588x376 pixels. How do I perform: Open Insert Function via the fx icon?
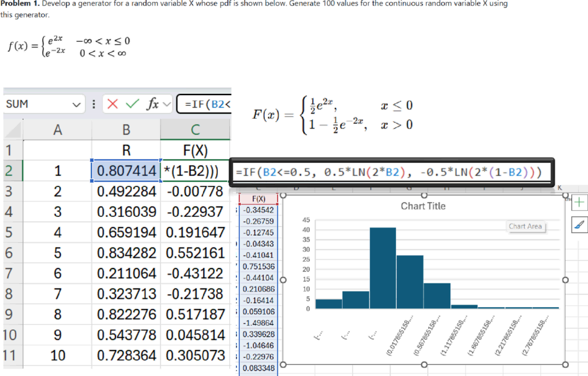pos(153,104)
